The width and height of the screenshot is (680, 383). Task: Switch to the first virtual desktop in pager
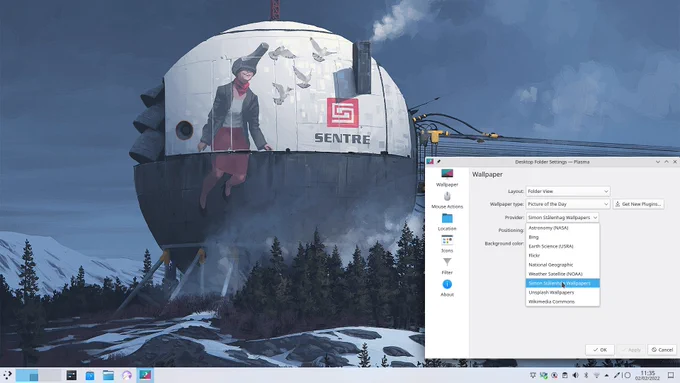coord(27,375)
